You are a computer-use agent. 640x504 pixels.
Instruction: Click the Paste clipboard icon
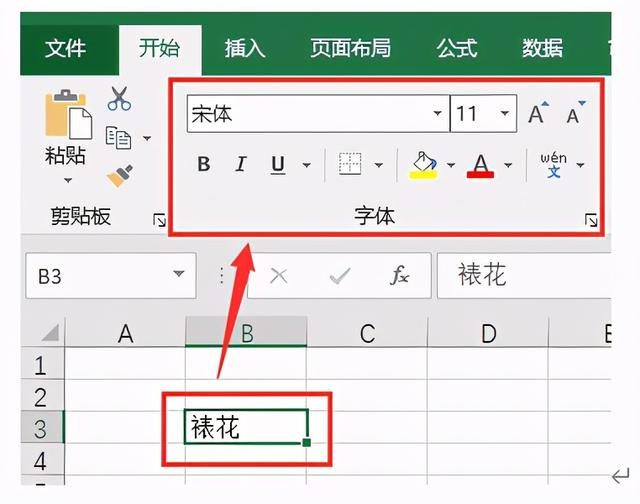(x=68, y=113)
